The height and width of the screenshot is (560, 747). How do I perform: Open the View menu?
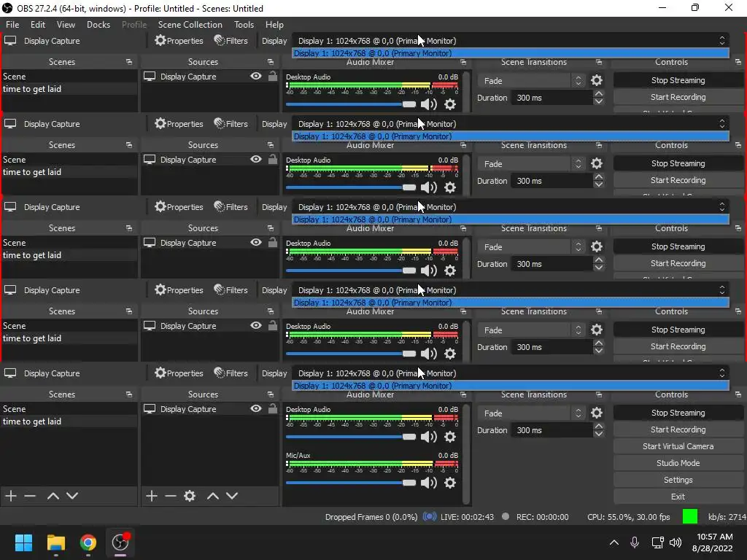[x=66, y=24]
